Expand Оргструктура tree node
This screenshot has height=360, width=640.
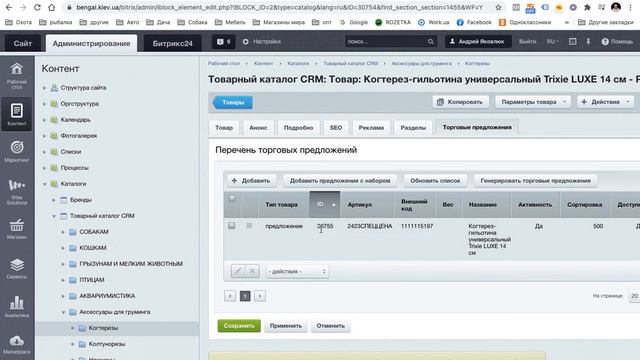click(x=44, y=104)
